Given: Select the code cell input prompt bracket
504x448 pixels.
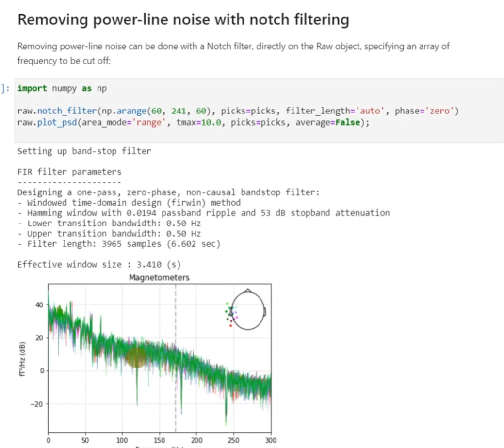Looking at the screenshot, I should 5,88.
